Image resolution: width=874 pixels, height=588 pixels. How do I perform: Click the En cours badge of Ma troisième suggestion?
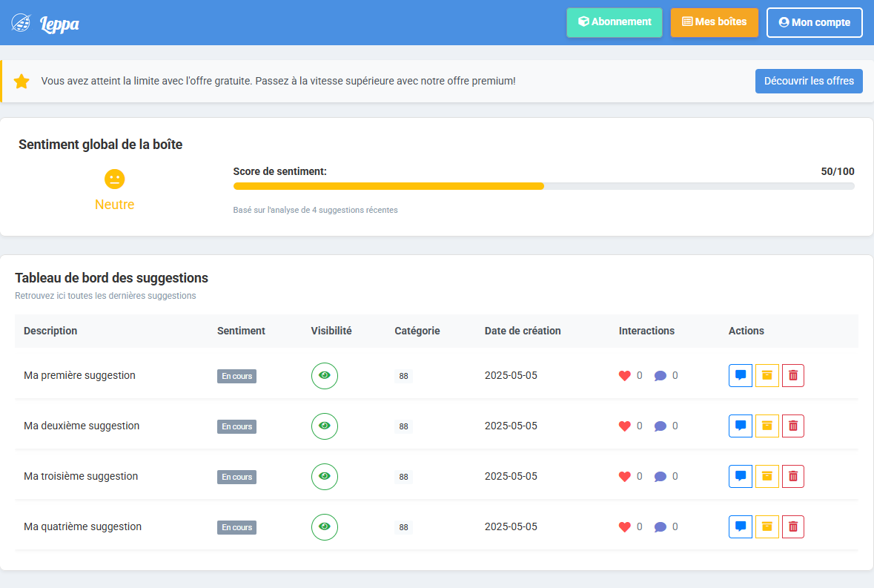[x=236, y=477]
